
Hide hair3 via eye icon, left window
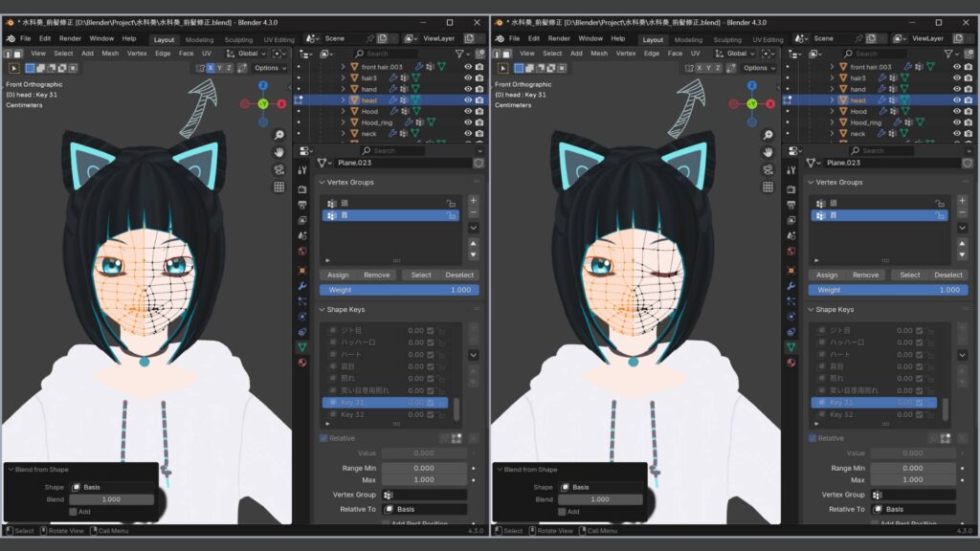tap(467, 78)
